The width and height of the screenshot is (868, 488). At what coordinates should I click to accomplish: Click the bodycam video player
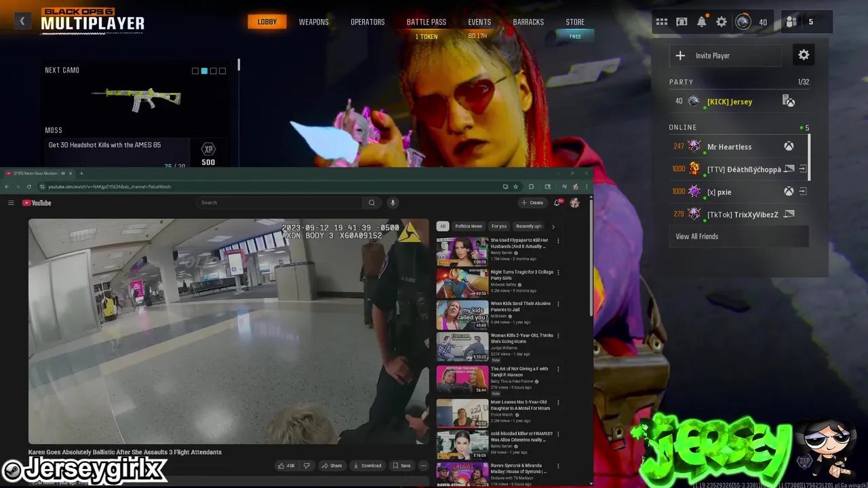click(x=229, y=331)
